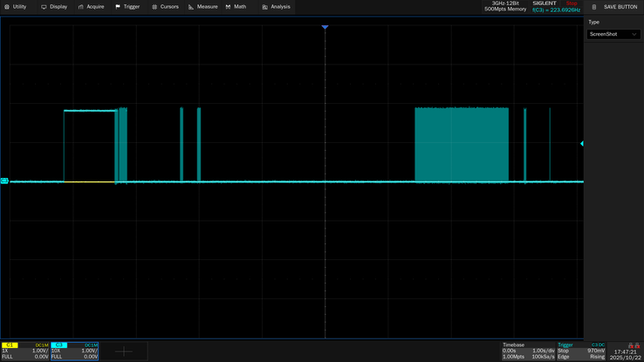The width and height of the screenshot is (644, 362).
Task: Click the C1 0.00V offset value
Action: tap(41, 357)
